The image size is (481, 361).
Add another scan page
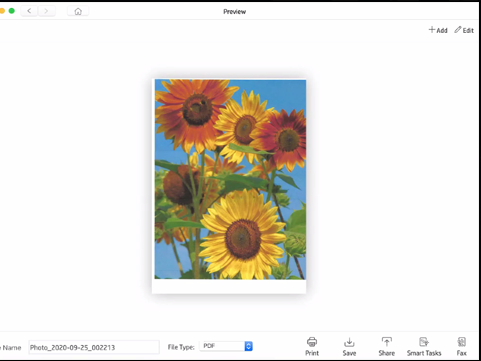pyautogui.click(x=438, y=30)
